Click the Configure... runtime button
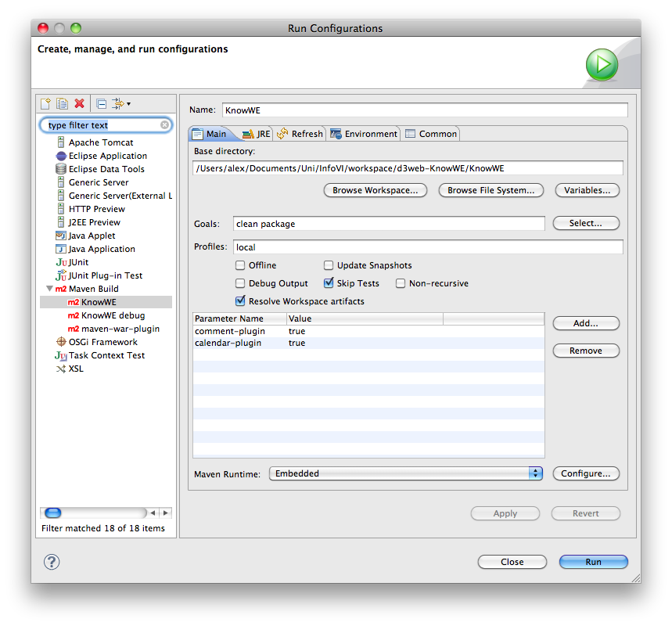Viewport: 672px width, 626px height. [586, 473]
